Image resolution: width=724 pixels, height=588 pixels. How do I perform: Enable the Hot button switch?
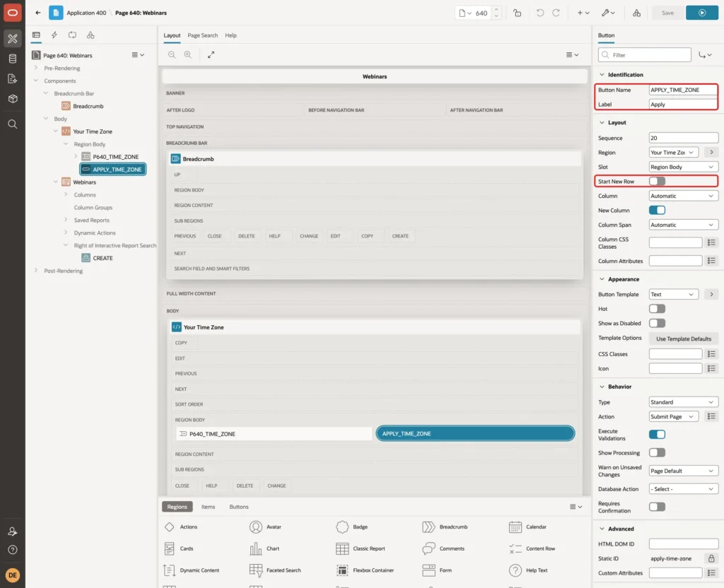657,309
